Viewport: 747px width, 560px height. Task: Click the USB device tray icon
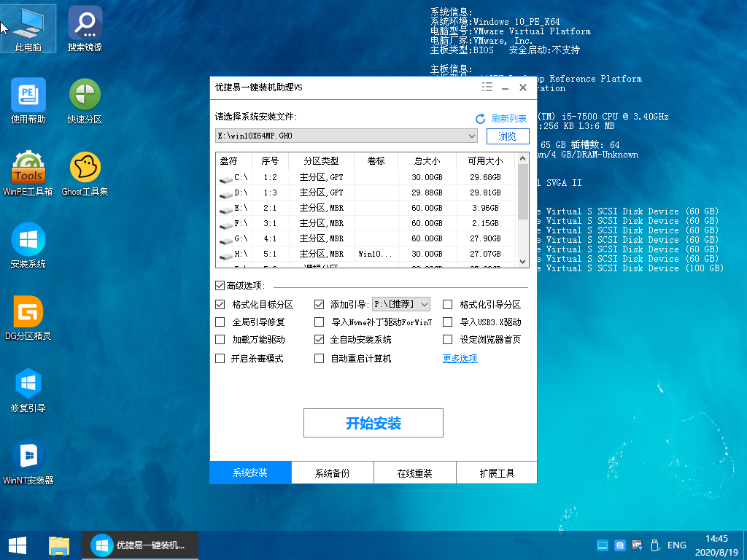pos(655,545)
